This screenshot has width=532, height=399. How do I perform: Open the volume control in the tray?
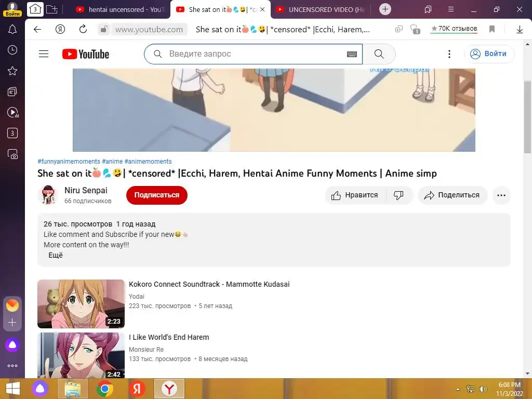point(483,389)
